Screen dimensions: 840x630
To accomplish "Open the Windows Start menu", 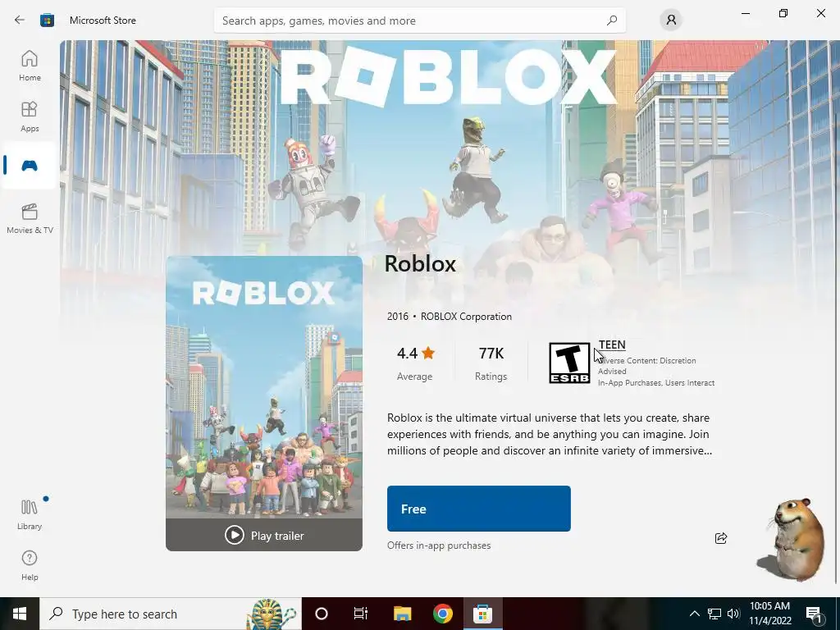I will (20, 614).
